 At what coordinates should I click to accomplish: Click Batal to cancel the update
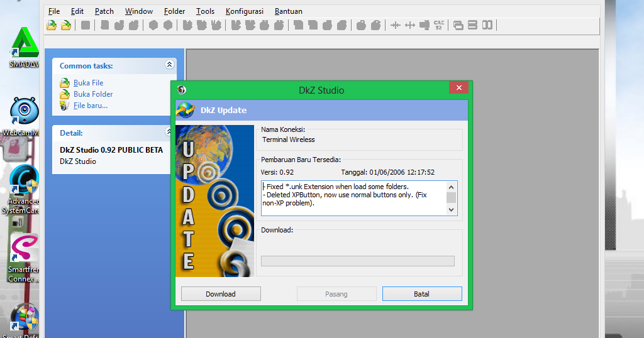point(422,293)
